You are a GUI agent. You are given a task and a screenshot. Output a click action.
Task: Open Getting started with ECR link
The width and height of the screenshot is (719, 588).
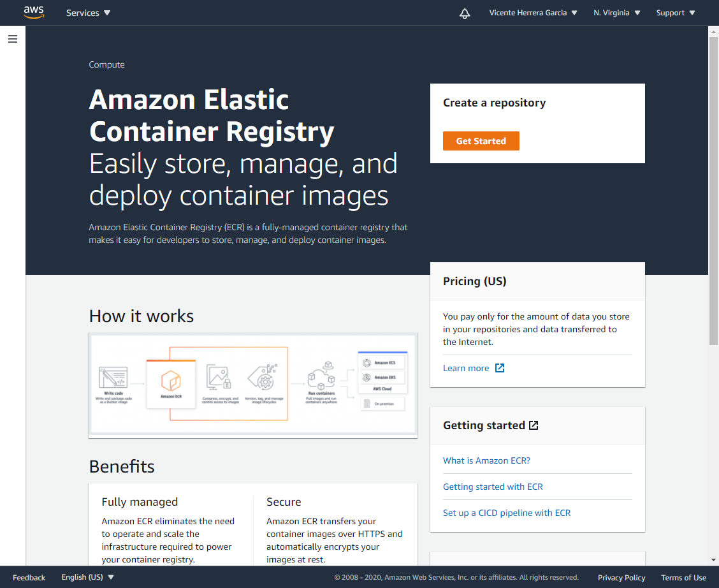click(493, 487)
